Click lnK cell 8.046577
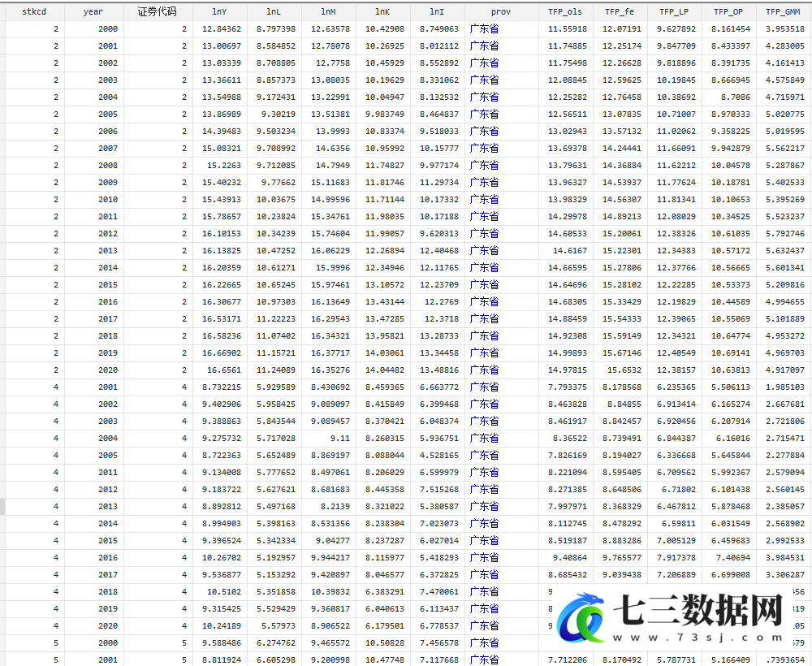Image resolution: width=812 pixels, height=666 pixels. coord(382,575)
